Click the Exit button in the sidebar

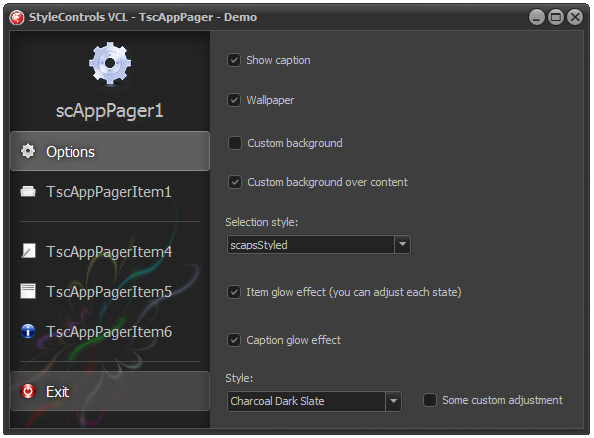[x=110, y=391]
